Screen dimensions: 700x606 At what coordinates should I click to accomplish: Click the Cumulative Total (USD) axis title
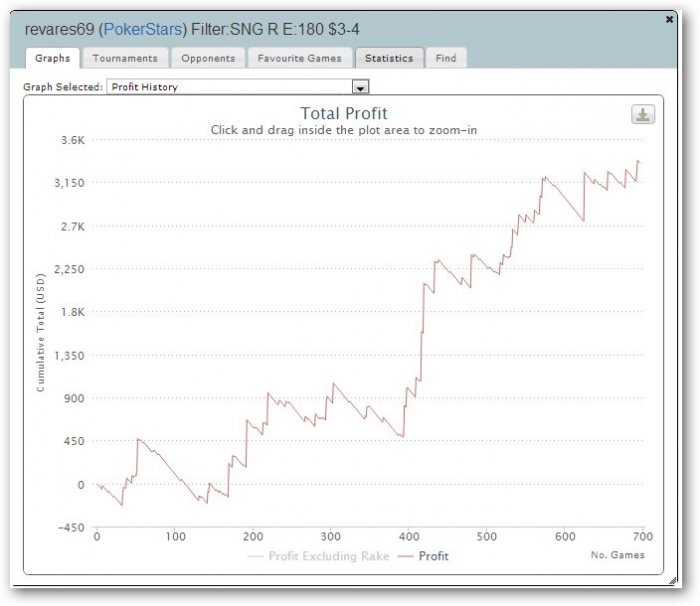tap(41, 333)
